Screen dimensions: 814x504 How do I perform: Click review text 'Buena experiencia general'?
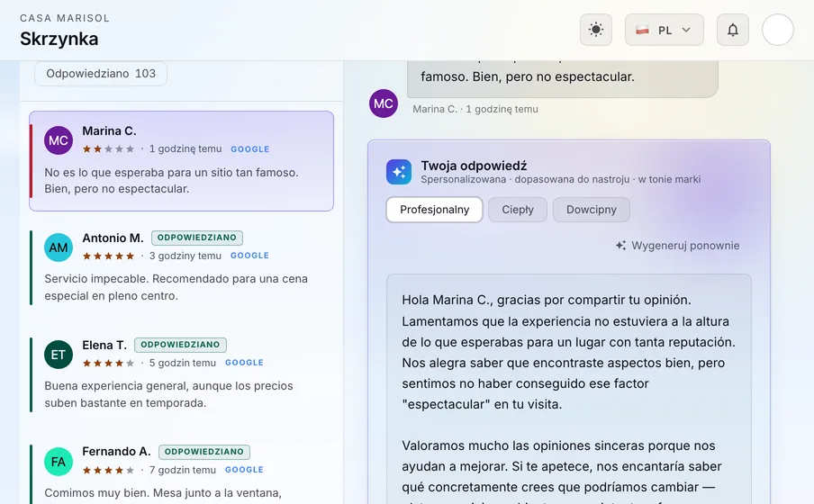tap(168, 394)
